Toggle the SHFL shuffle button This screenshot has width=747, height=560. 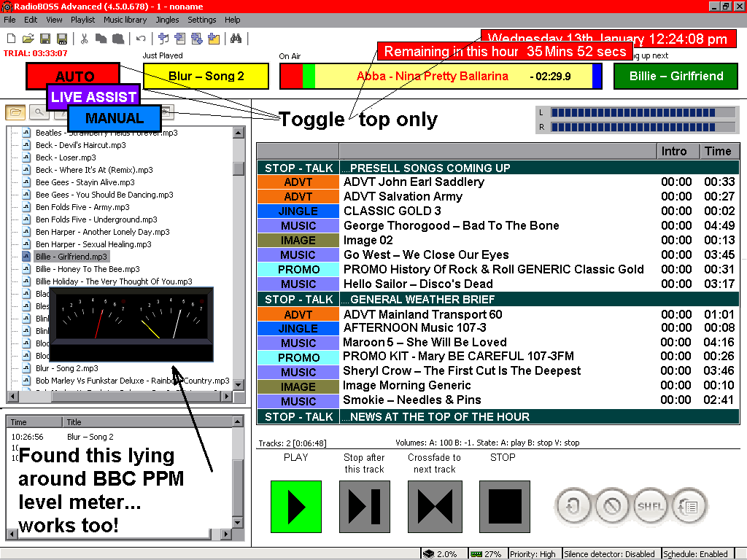[651, 506]
